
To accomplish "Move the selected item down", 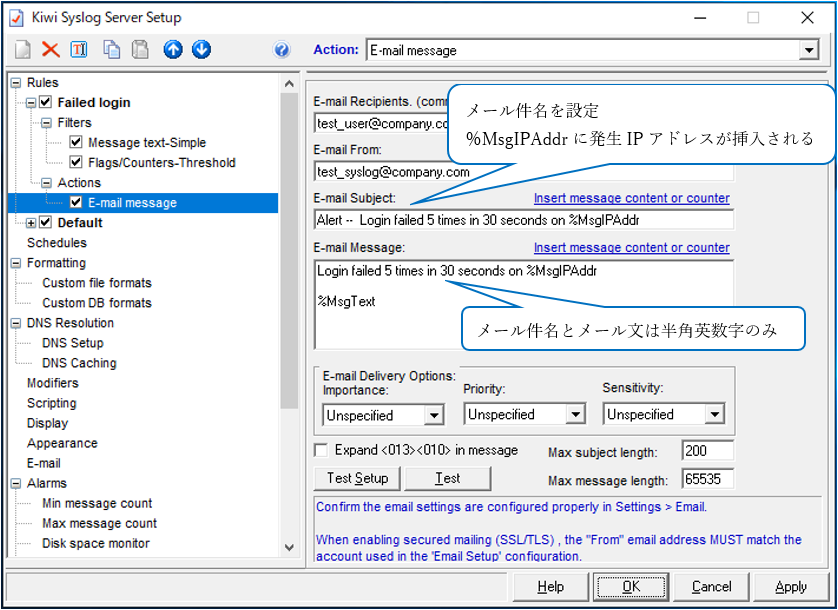I will (x=201, y=50).
